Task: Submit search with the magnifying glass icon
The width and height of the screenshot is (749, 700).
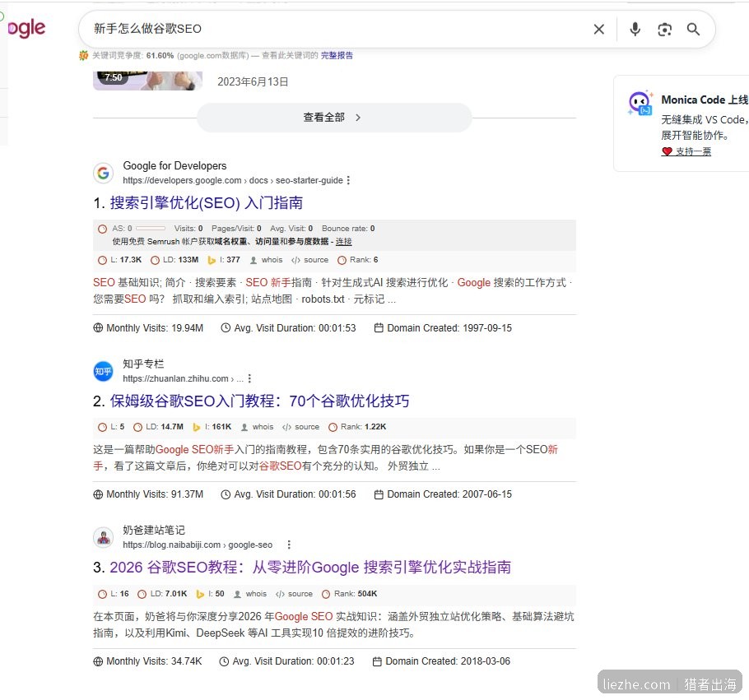Action: pos(693,29)
